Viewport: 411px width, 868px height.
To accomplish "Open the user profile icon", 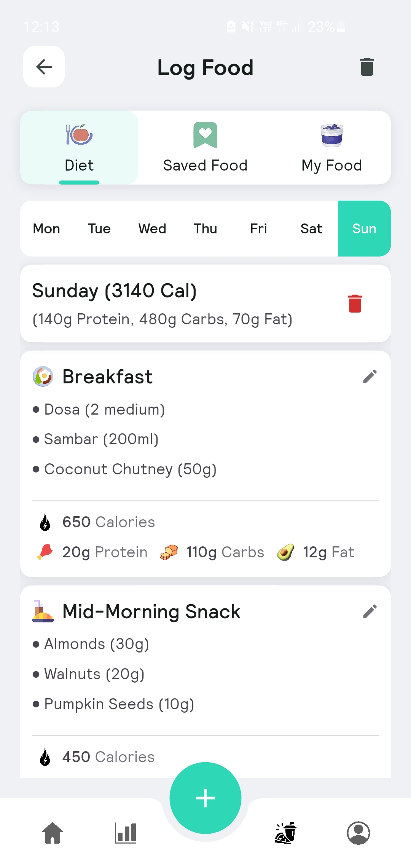I will tap(358, 833).
